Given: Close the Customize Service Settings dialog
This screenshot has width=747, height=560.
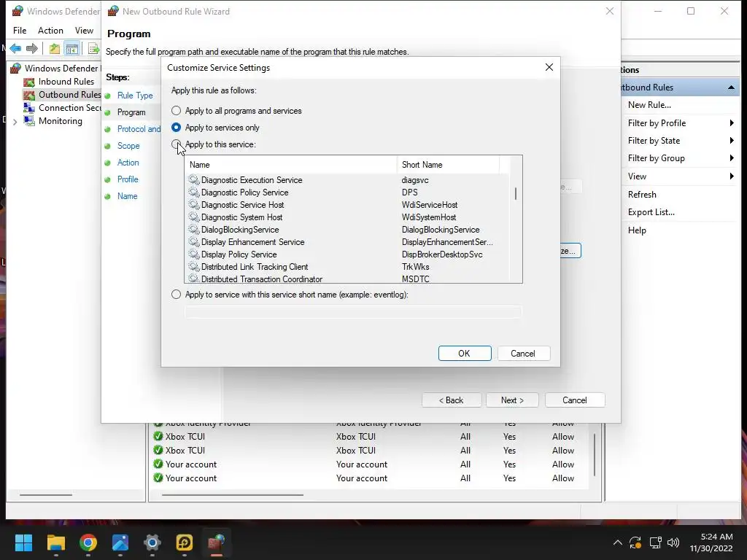Looking at the screenshot, I should [x=549, y=67].
